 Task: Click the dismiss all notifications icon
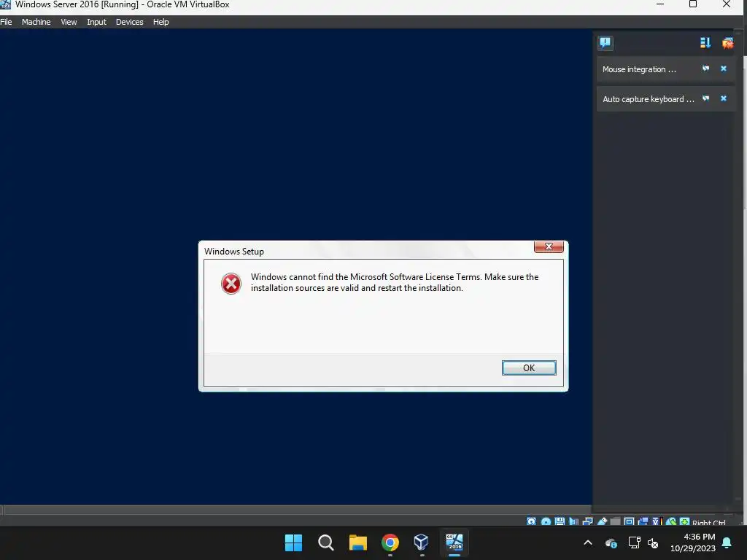tap(727, 43)
